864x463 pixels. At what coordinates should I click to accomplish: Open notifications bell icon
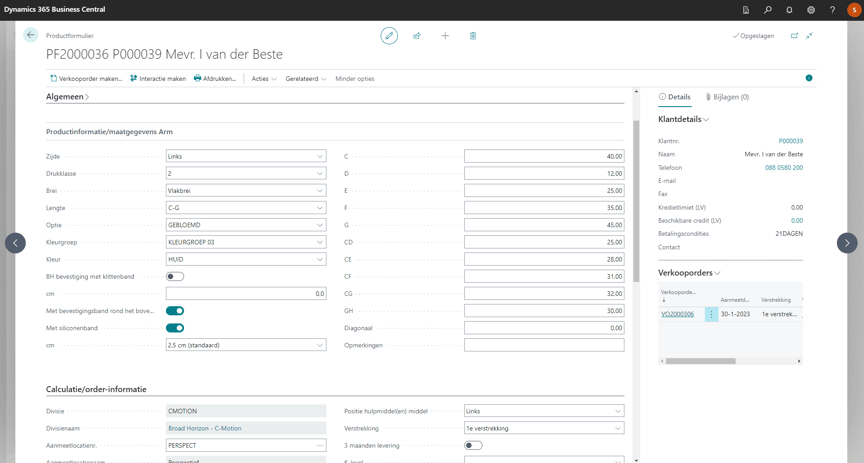pos(789,10)
